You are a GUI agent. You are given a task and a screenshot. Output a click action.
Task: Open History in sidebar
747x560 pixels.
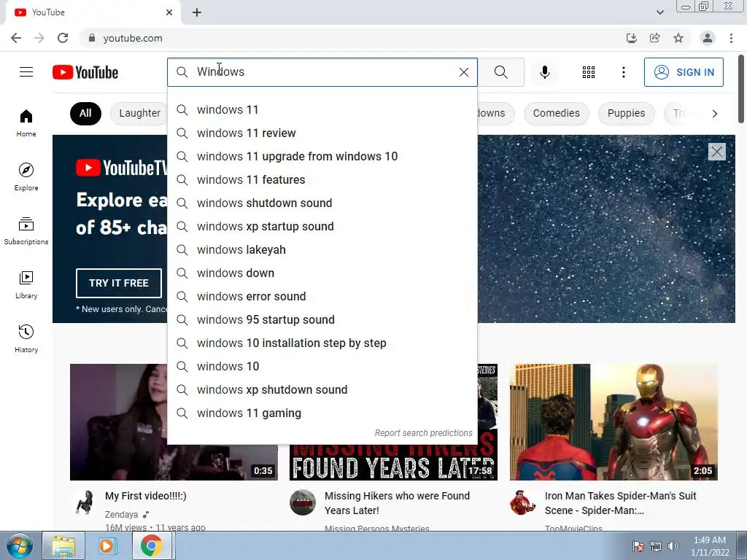26,338
